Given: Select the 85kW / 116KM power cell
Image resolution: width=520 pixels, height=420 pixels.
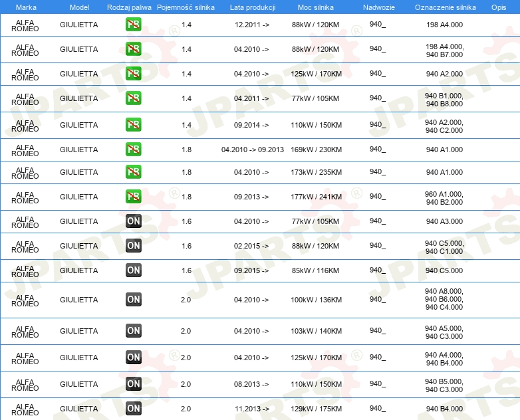Looking at the screenshot, I should 315,270.
